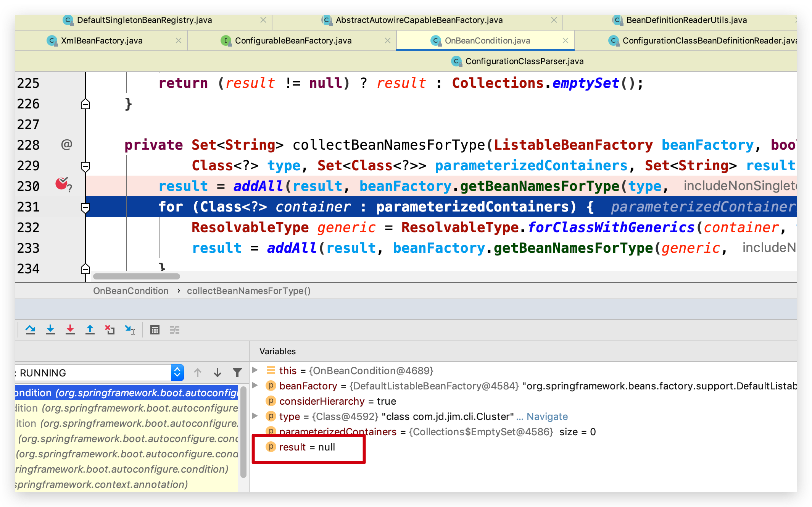This screenshot has width=812, height=507.
Task: Click the Step Over debugger icon
Action: point(30,329)
